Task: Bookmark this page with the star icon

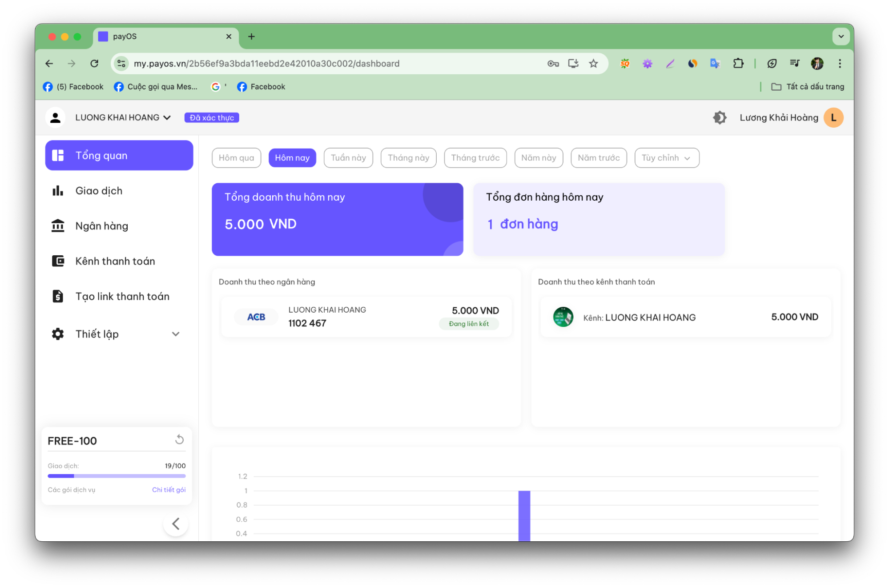Action: pyautogui.click(x=593, y=64)
